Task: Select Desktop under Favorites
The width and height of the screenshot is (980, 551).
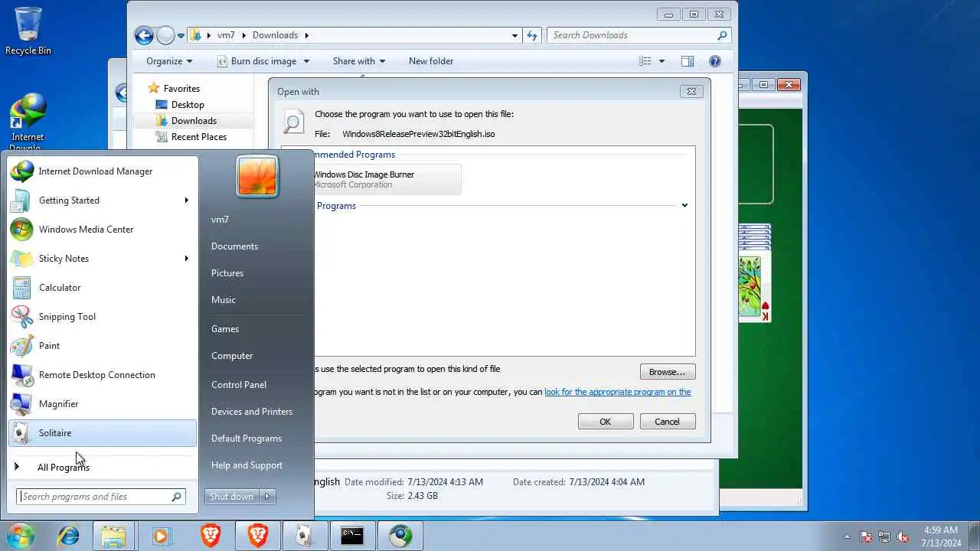Action: [188, 105]
